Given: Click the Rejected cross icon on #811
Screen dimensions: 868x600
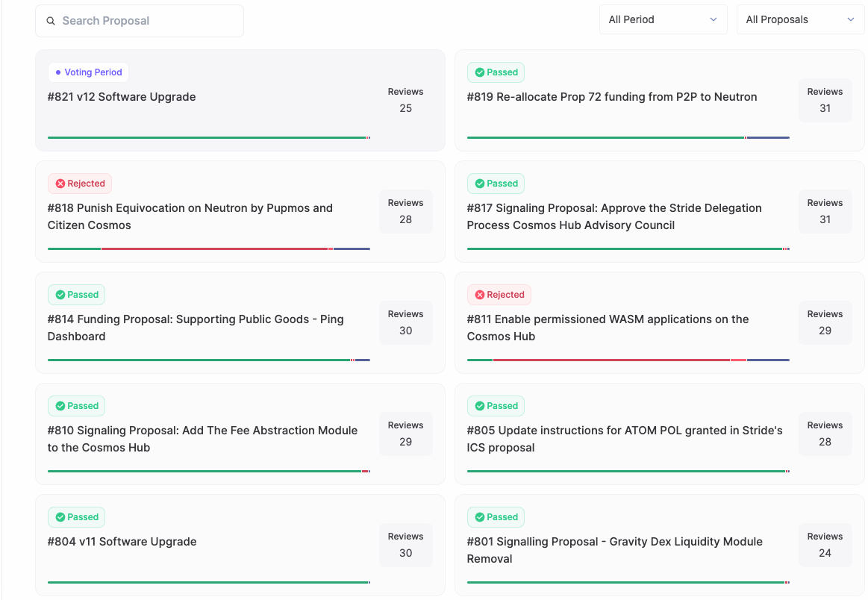Looking at the screenshot, I should [x=480, y=295].
